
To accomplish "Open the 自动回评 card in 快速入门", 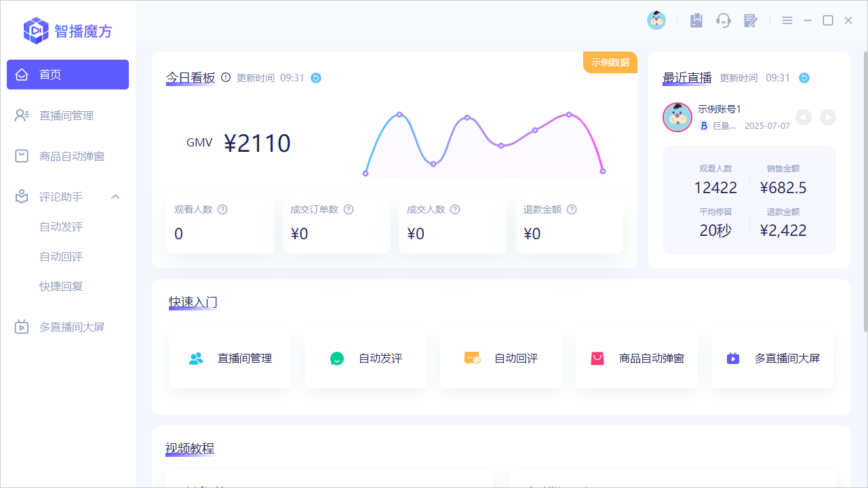I will tap(501, 359).
